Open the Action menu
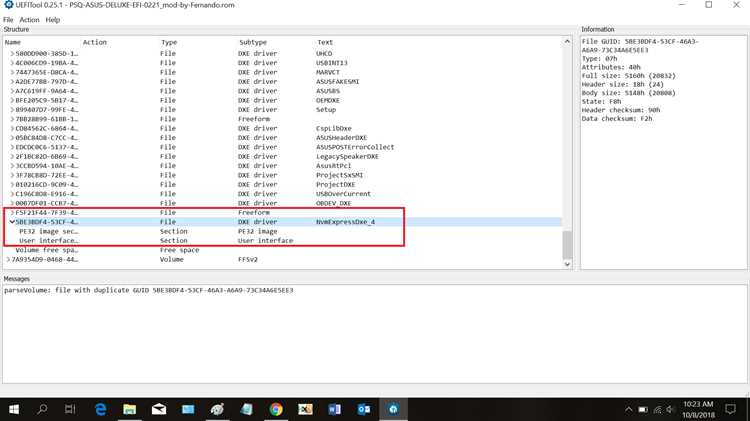Screen dimensions: 750x421 click(29, 20)
